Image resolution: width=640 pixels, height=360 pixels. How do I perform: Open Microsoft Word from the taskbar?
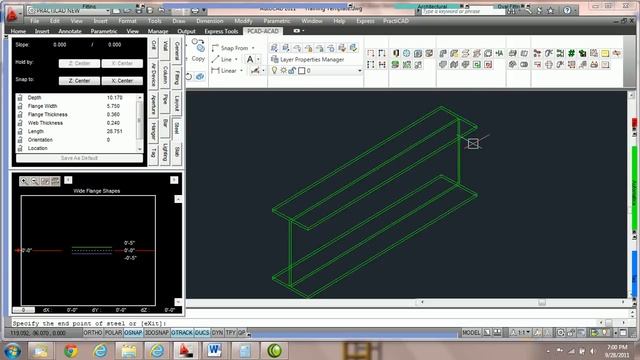point(214,351)
